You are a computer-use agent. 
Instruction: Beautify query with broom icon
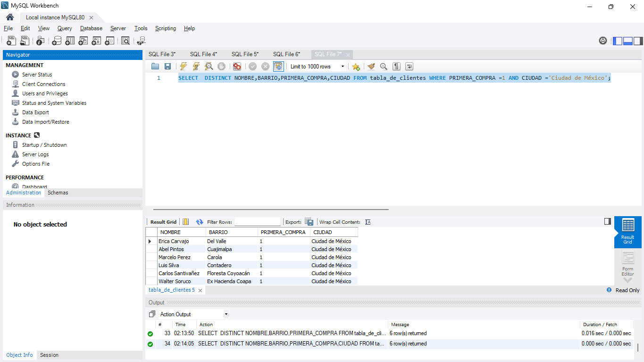371,67
